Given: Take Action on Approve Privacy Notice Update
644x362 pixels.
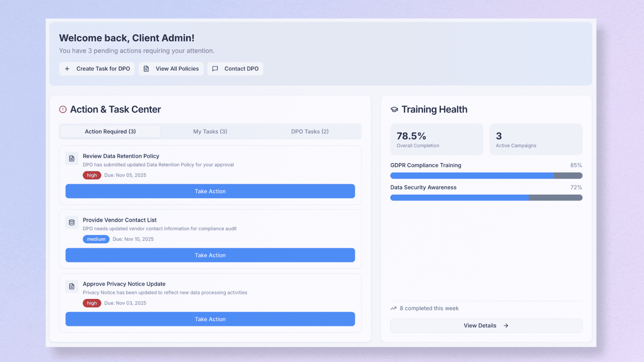Looking at the screenshot, I should (210, 319).
